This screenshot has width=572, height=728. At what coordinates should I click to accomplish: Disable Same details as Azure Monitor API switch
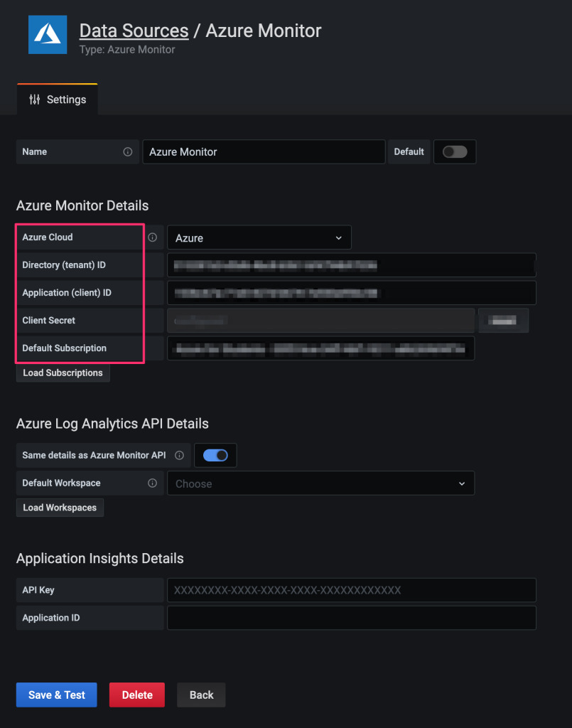point(215,456)
